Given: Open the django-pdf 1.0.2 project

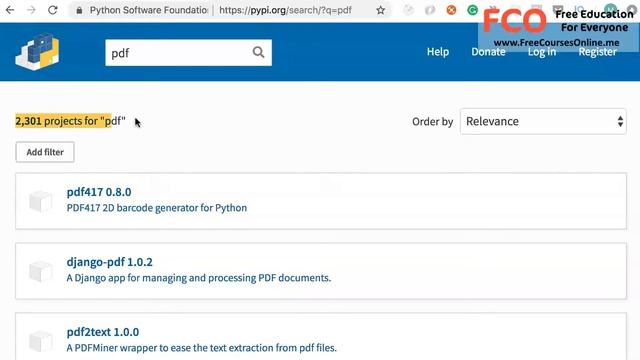Looking at the screenshot, I should click(x=109, y=262).
